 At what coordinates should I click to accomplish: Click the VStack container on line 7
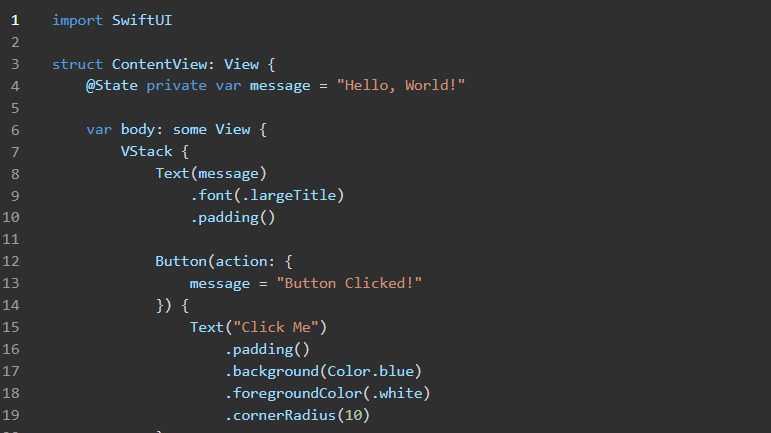147,151
